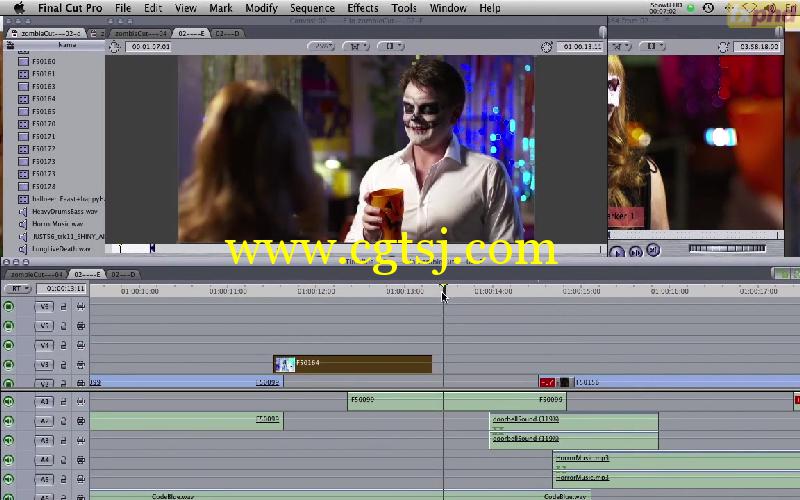
Task: Switch to the 02---D tab in the Canvas
Action: tap(227, 33)
